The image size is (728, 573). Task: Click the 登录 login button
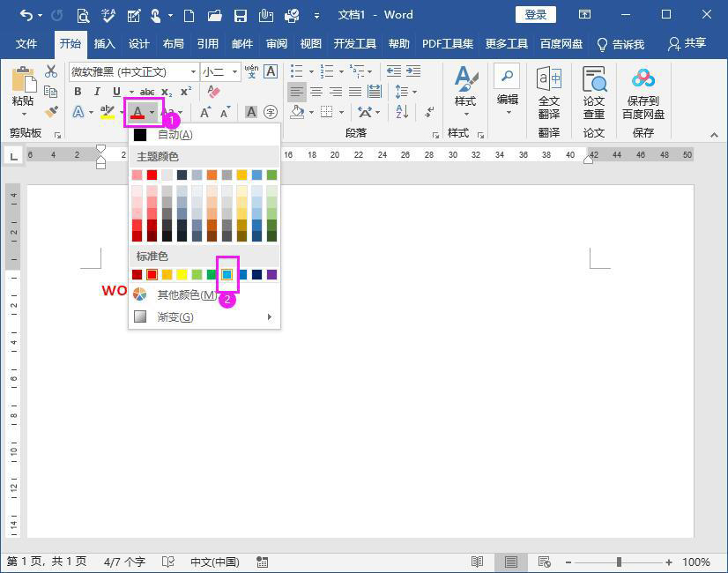click(x=535, y=15)
